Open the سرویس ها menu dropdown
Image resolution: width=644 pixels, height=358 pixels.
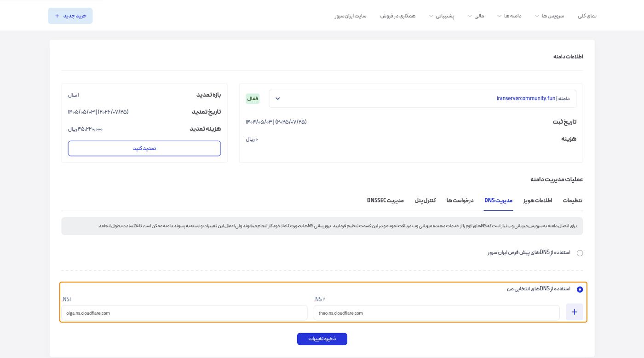[549, 16]
